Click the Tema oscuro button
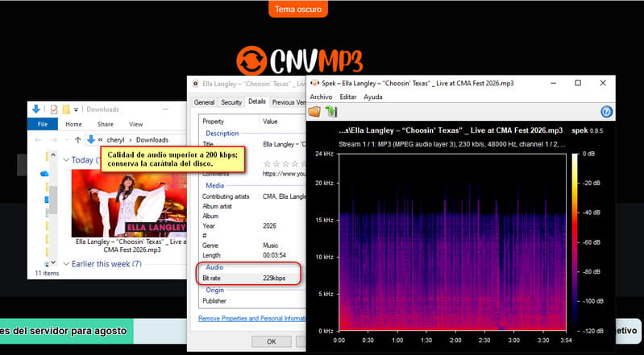The width and height of the screenshot is (644, 355). [x=298, y=9]
